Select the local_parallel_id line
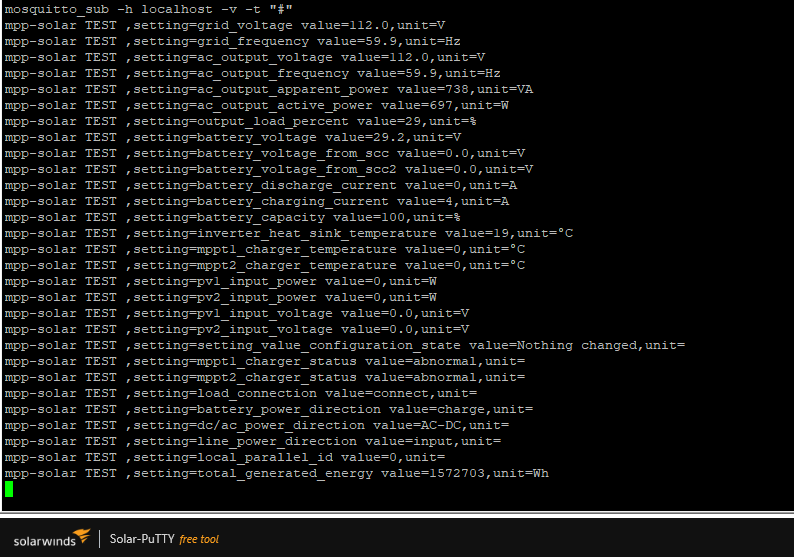Image resolution: width=794 pixels, height=557 pixels. pyautogui.click(x=225, y=457)
